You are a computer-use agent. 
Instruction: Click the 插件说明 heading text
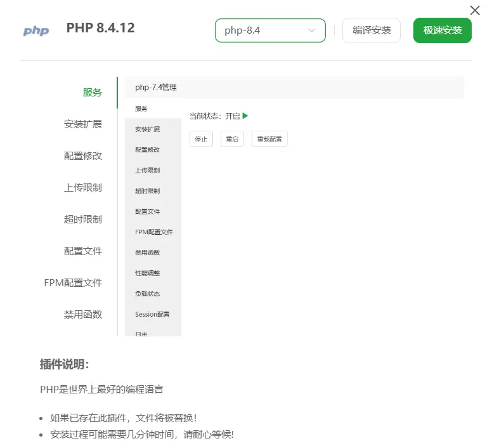click(64, 364)
